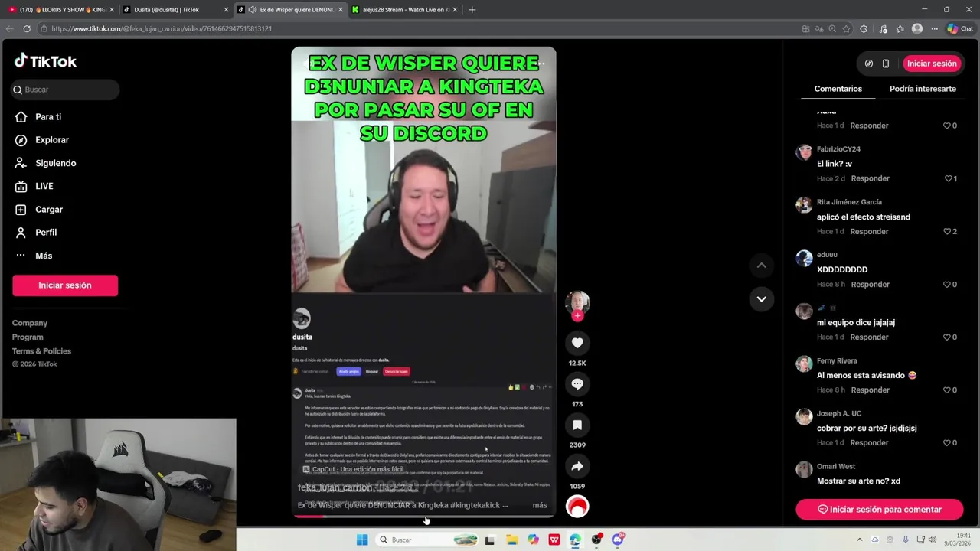
Task: Go to previous video arrow
Action: pos(761,265)
